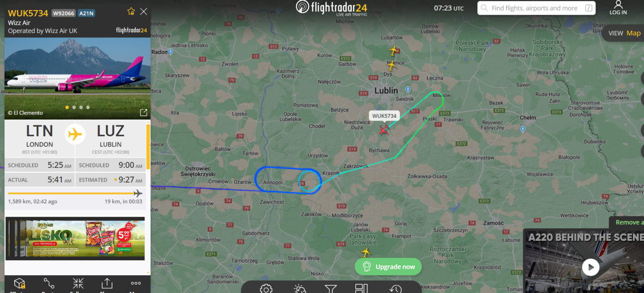The height and width of the screenshot is (293, 644).
Task: Click the Share flight icon
Action: point(107,284)
